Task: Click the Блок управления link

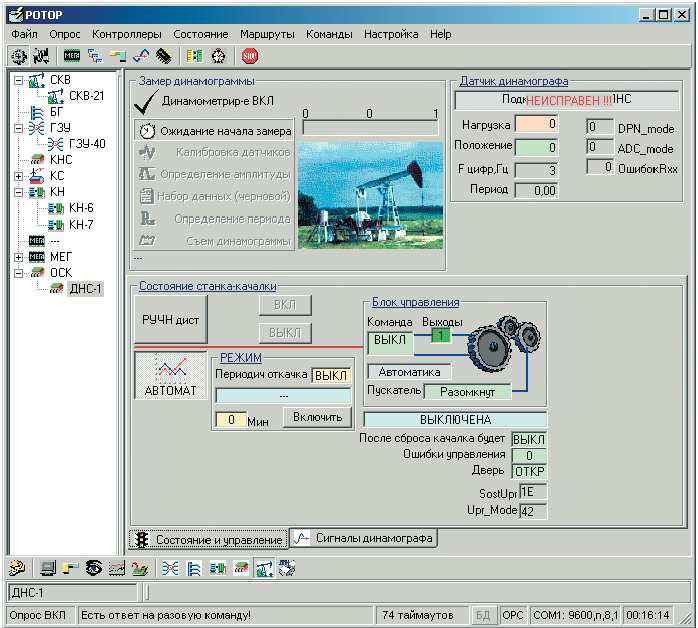Action: [415, 302]
